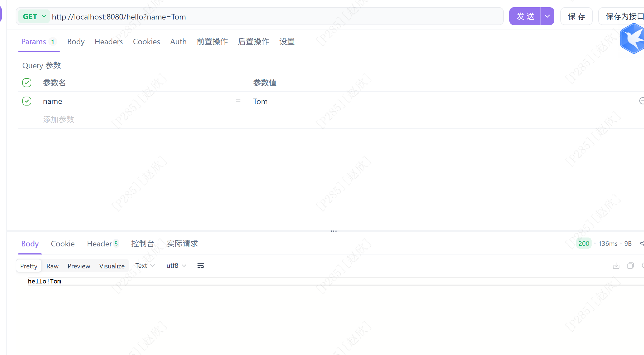The width and height of the screenshot is (644, 355).
Task: Click the 添加参数 input field
Action: 59,119
